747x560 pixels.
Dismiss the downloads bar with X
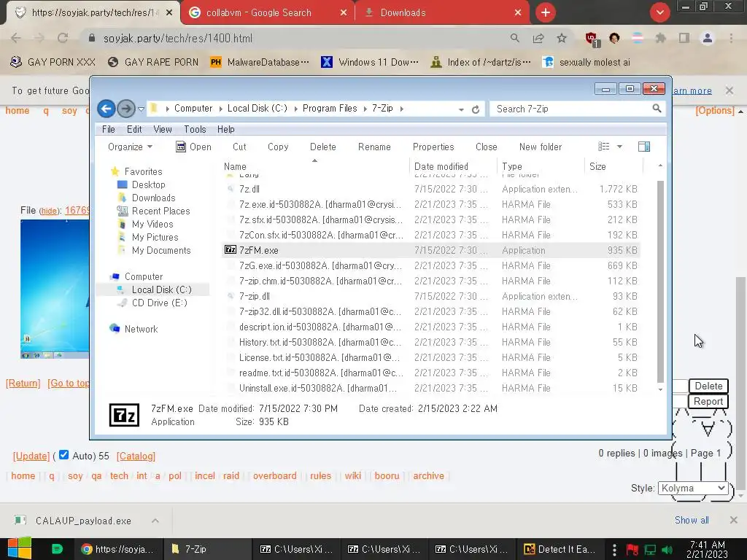pyautogui.click(x=733, y=520)
